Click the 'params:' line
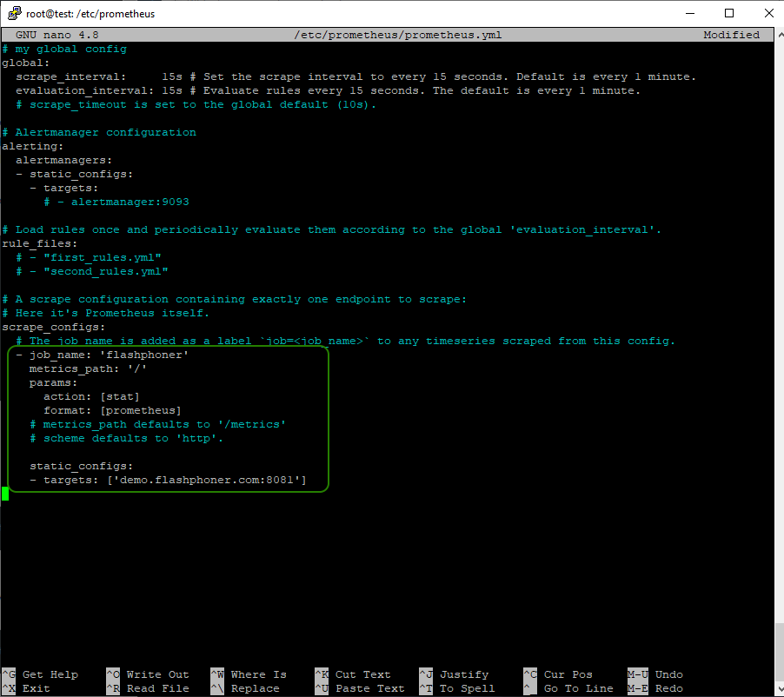Viewport: 784px width, 697px height. point(54,382)
